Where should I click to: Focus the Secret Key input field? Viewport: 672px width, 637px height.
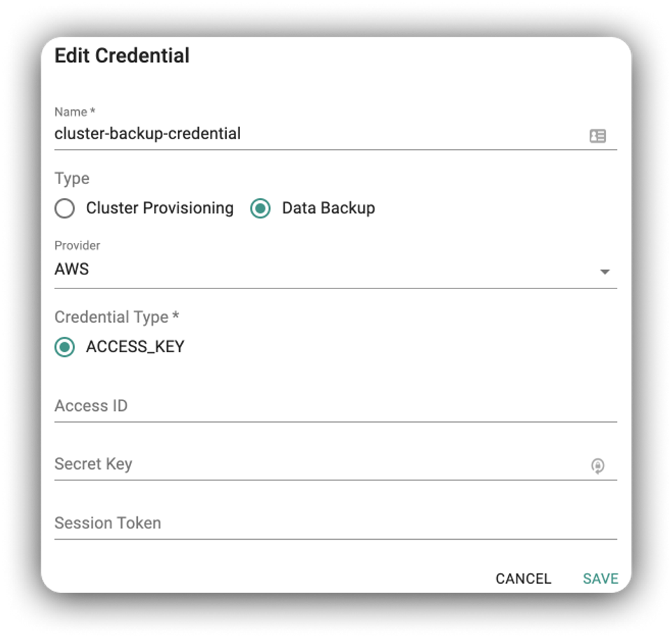[x=315, y=465]
